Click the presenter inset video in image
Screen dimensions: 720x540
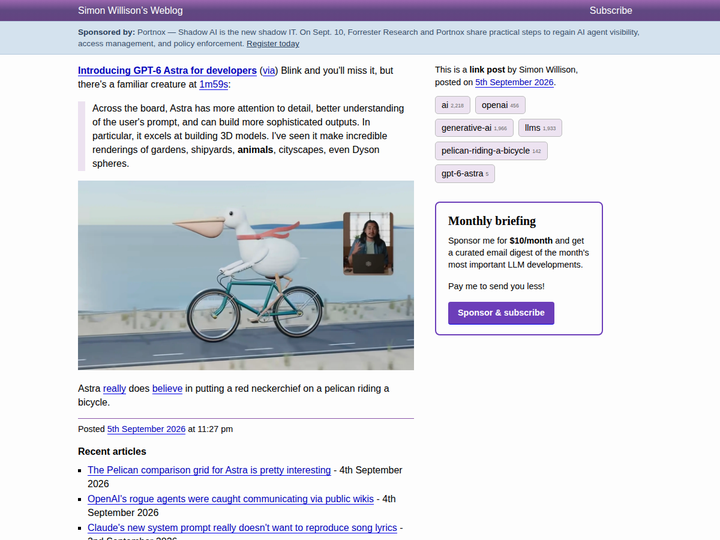(368, 243)
